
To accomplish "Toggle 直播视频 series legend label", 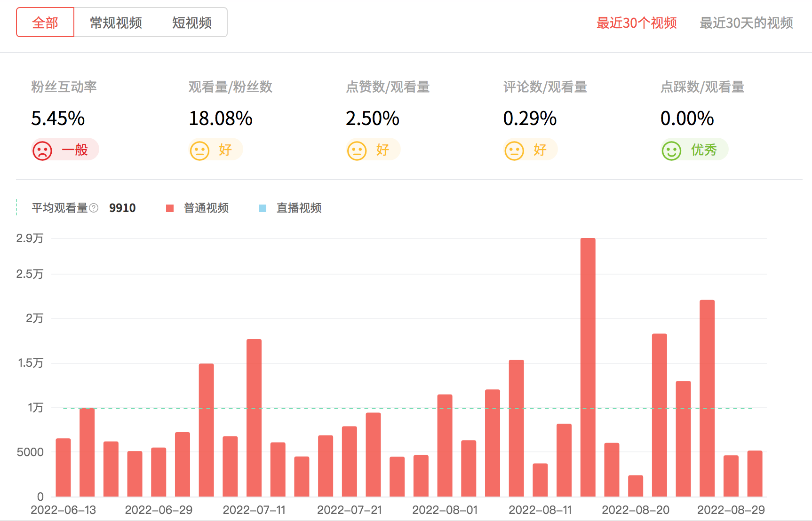I will click(x=299, y=208).
